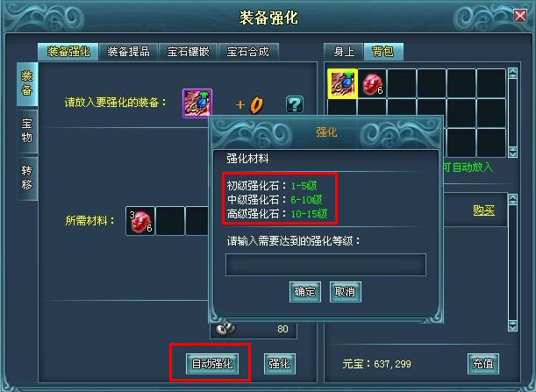The width and height of the screenshot is (536, 392).
Task: Select the highlighted equipment item in the backpack
Action: click(342, 83)
